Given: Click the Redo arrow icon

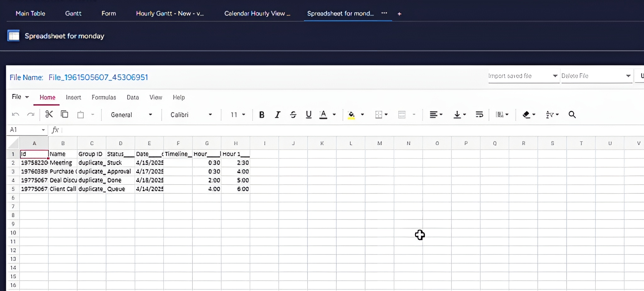Looking at the screenshot, I should [x=31, y=115].
